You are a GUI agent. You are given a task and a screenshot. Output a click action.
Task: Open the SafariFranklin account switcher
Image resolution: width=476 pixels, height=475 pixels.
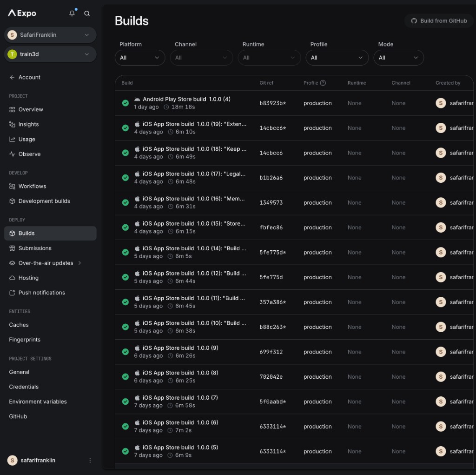(50, 35)
